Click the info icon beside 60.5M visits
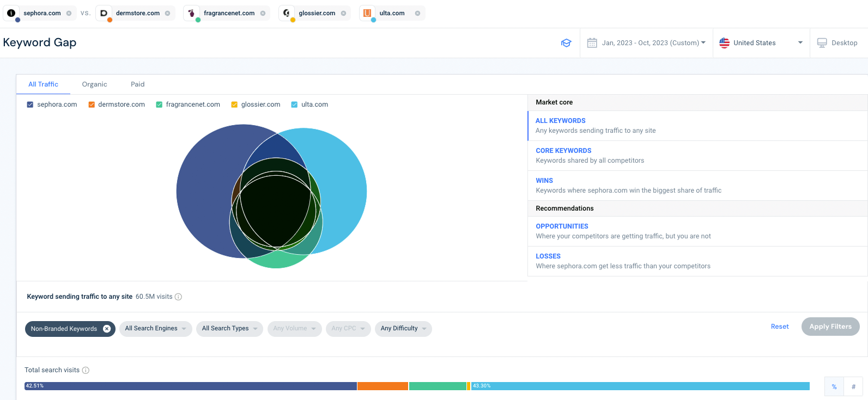This screenshot has width=868, height=400. 178,297
